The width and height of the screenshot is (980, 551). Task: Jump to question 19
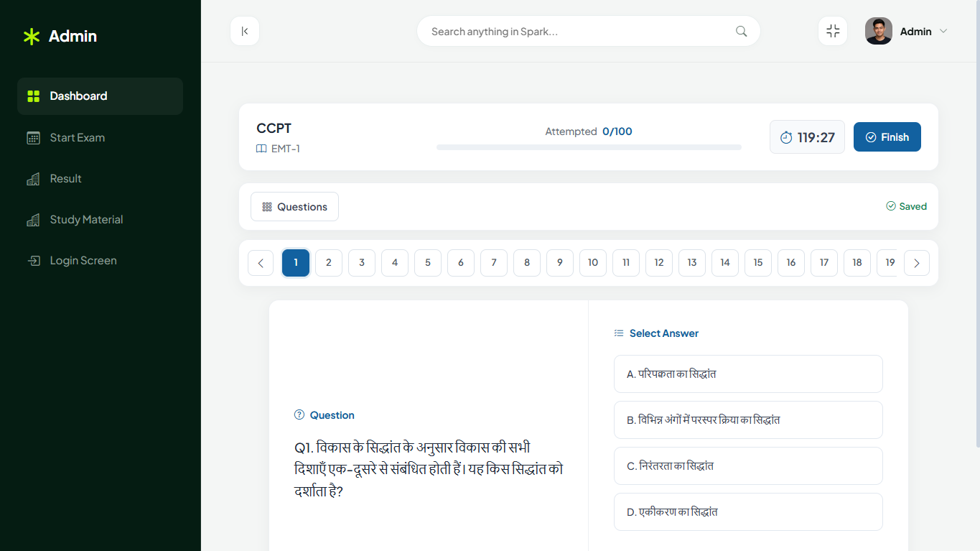pos(887,263)
